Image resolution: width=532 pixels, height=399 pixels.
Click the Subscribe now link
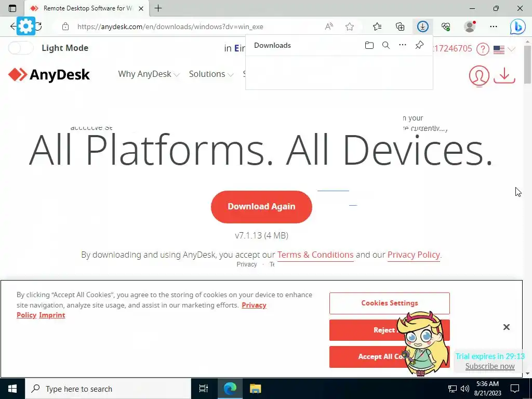pos(489,366)
